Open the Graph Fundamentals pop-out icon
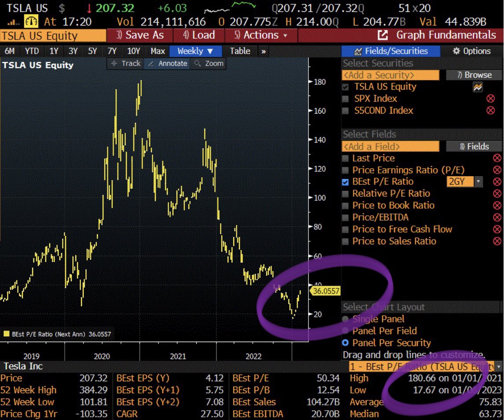The height and width of the screenshot is (420, 504). [383, 35]
